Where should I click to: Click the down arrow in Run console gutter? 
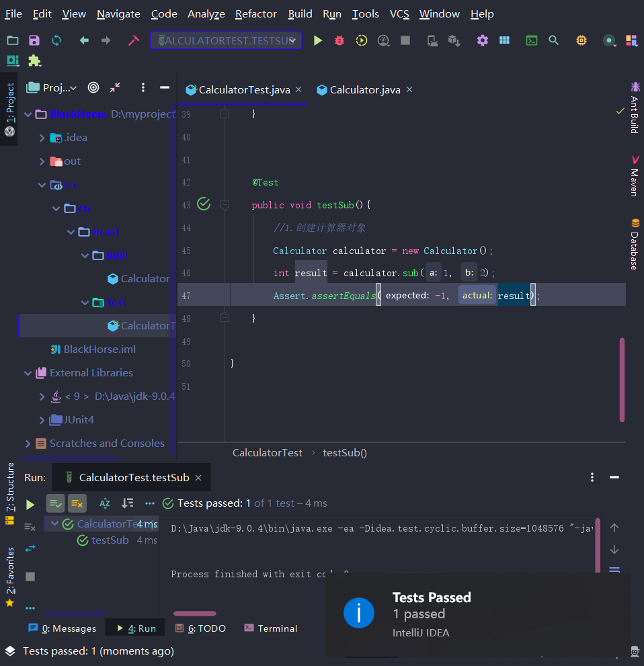[x=614, y=550]
